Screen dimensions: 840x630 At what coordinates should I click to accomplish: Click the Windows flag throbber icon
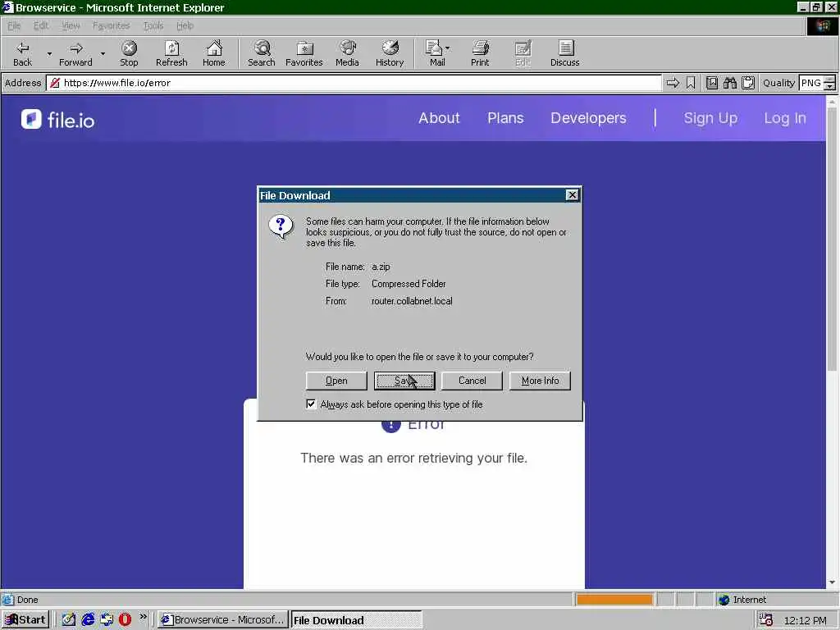click(823, 25)
